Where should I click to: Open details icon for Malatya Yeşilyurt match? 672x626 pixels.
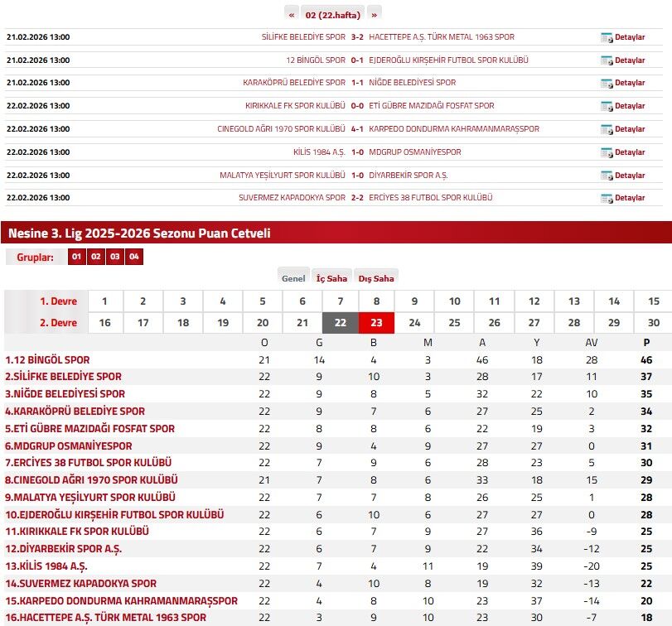click(607, 176)
